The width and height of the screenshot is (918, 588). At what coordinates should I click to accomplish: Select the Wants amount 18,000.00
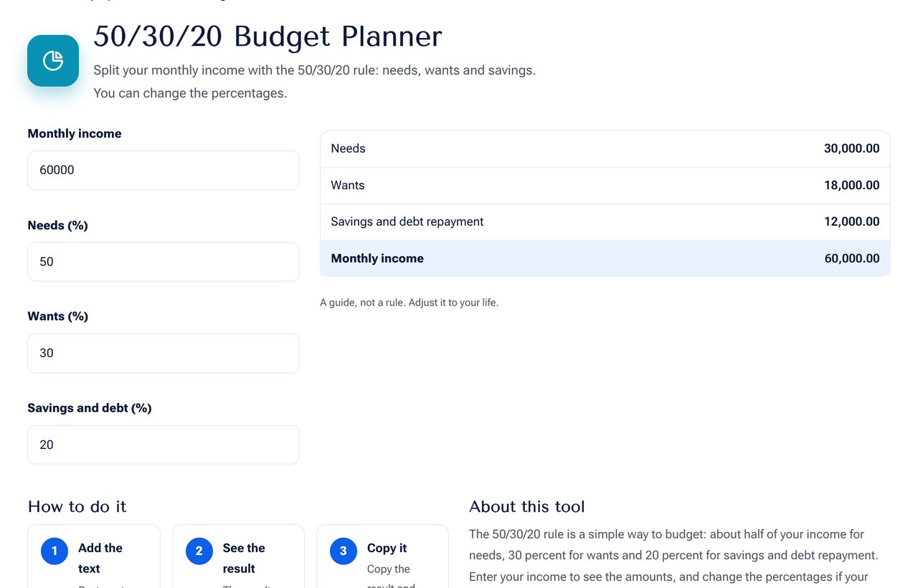851,185
